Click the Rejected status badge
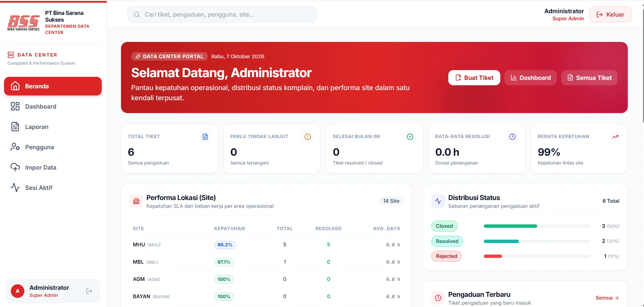Image resolution: width=644 pixels, height=307 pixels. (x=446, y=256)
